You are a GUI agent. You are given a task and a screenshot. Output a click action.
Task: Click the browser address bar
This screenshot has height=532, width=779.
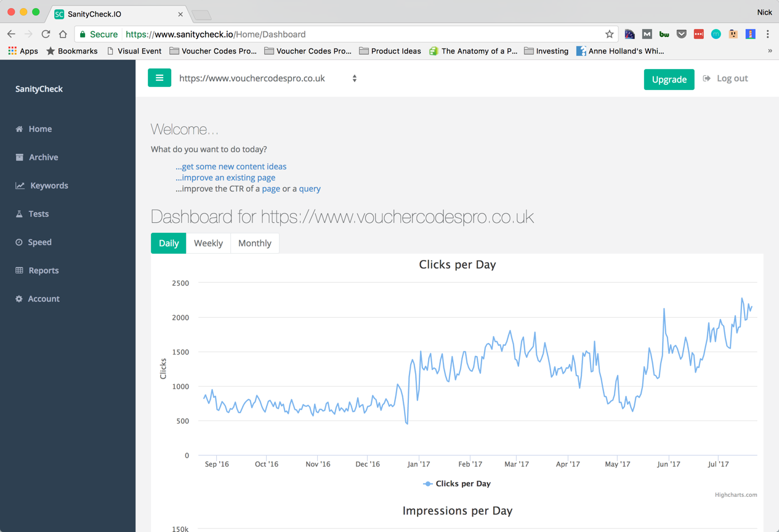tap(363, 34)
